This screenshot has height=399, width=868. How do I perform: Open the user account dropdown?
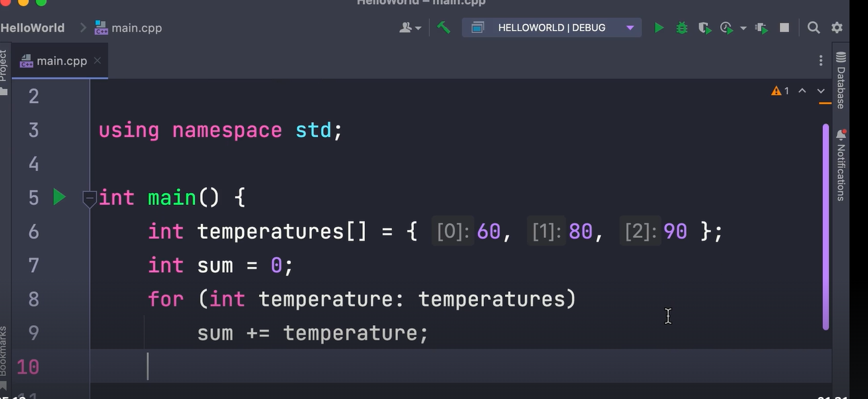[410, 28]
